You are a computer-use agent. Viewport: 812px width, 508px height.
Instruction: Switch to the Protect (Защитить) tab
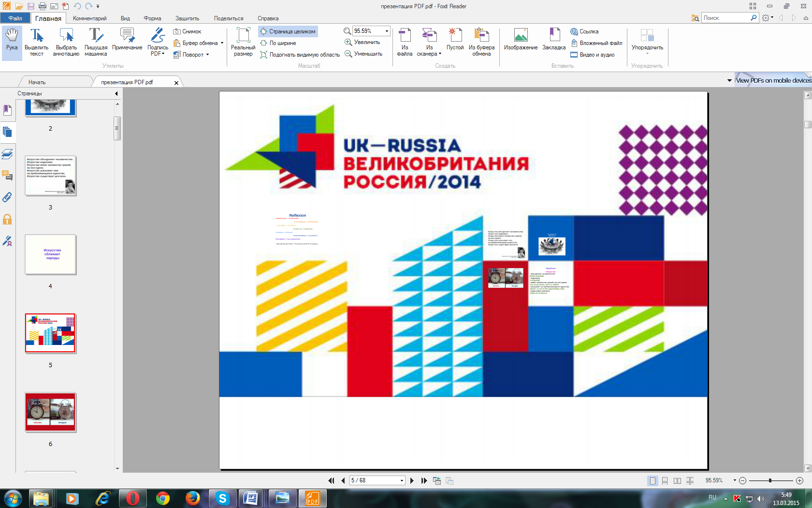click(187, 18)
